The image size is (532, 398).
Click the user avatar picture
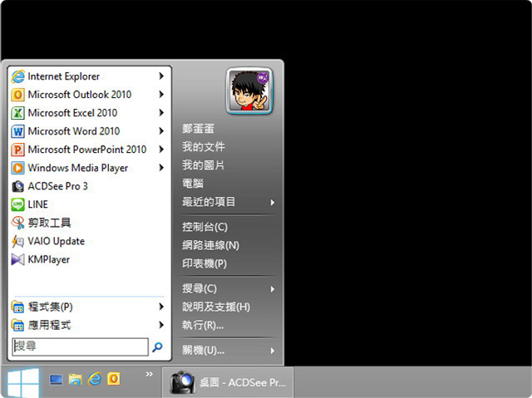pos(249,91)
